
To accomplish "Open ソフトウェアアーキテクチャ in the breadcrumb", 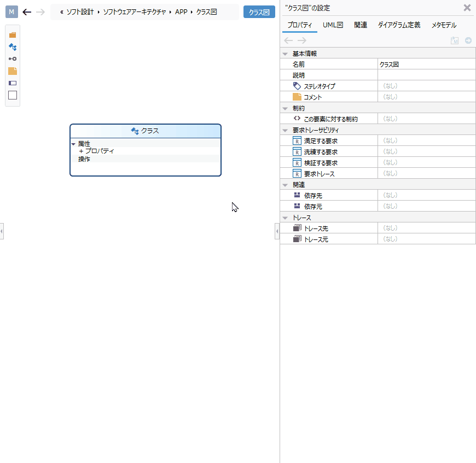I will pyautogui.click(x=135, y=12).
